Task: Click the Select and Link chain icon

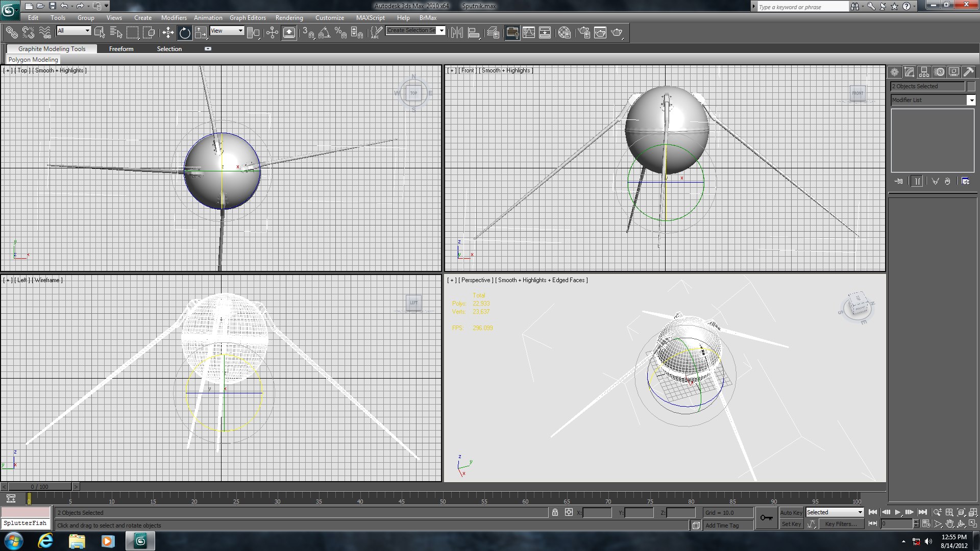Action: click(12, 33)
